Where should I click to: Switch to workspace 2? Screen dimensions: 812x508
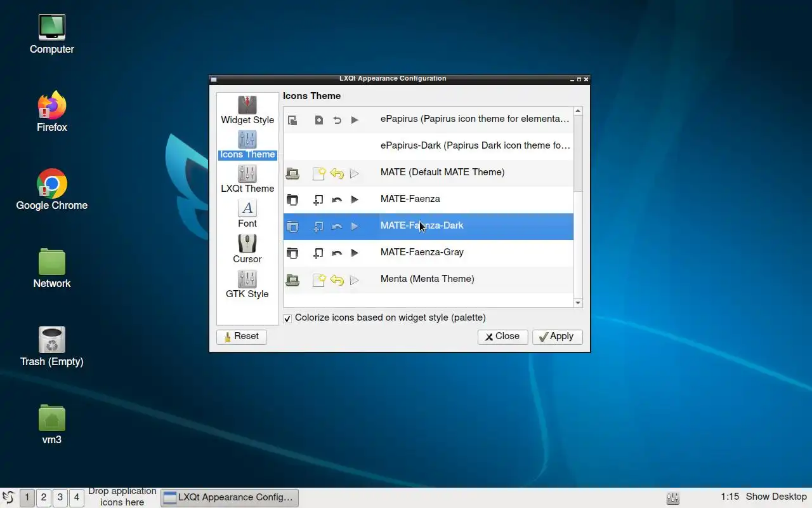point(44,497)
